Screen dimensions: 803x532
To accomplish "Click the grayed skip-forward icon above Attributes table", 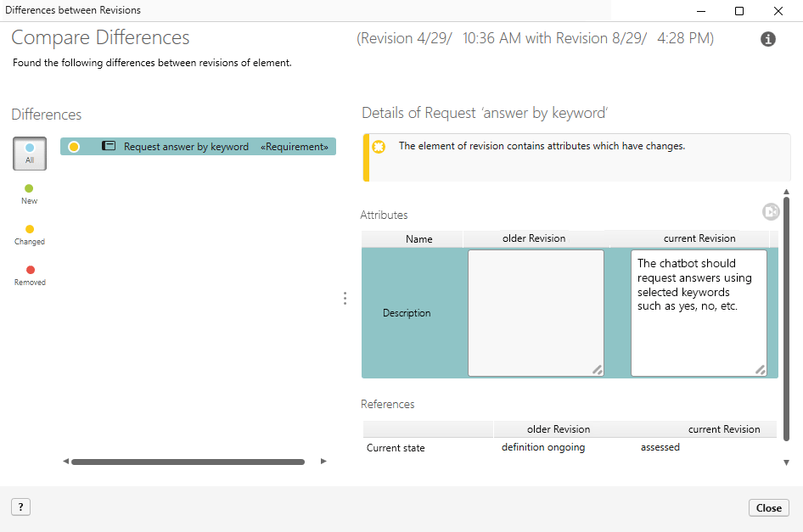I will (x=770, y=212).
